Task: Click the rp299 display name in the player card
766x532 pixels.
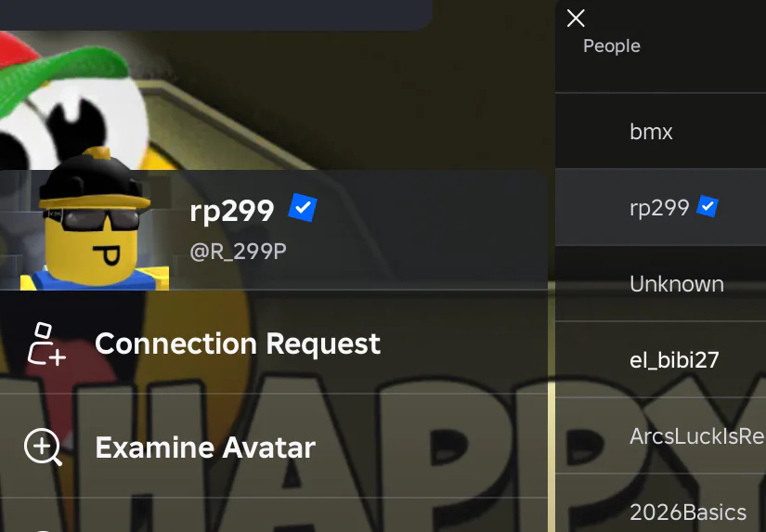Action: click(232, 211)
